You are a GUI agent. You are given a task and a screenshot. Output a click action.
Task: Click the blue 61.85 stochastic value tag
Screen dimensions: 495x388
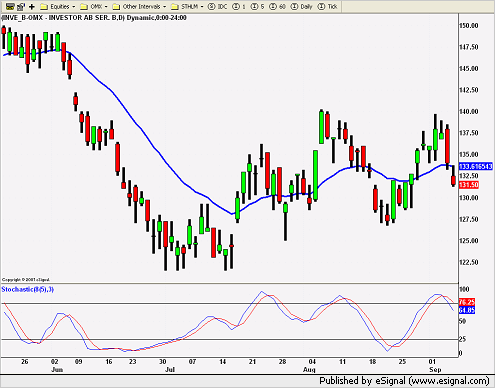(x=467, y=310)
